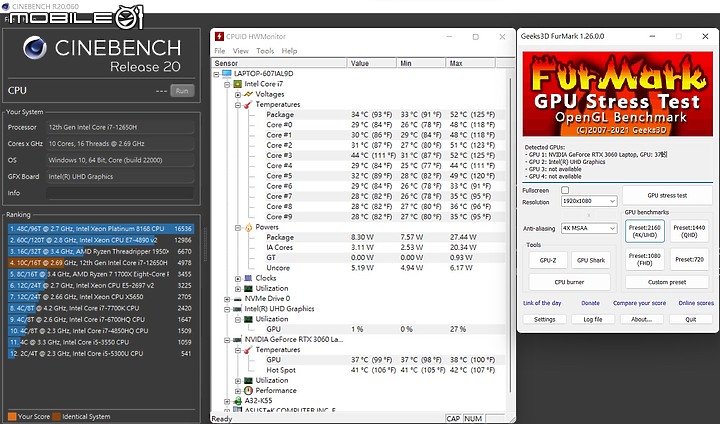
Task: Click the Voltages lightning icon in HWMonitor
Action: [x=248, y=94]
